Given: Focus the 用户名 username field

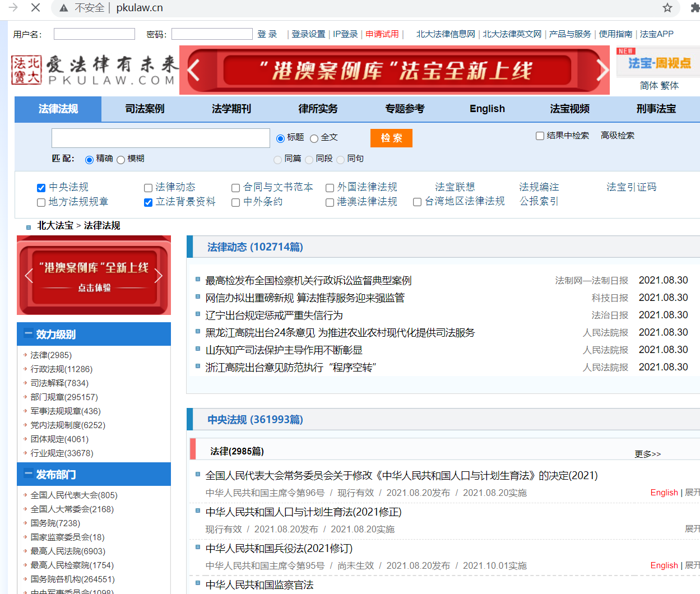Looking at the screenshot, I should pyautogui.click(x=94, y=34).
